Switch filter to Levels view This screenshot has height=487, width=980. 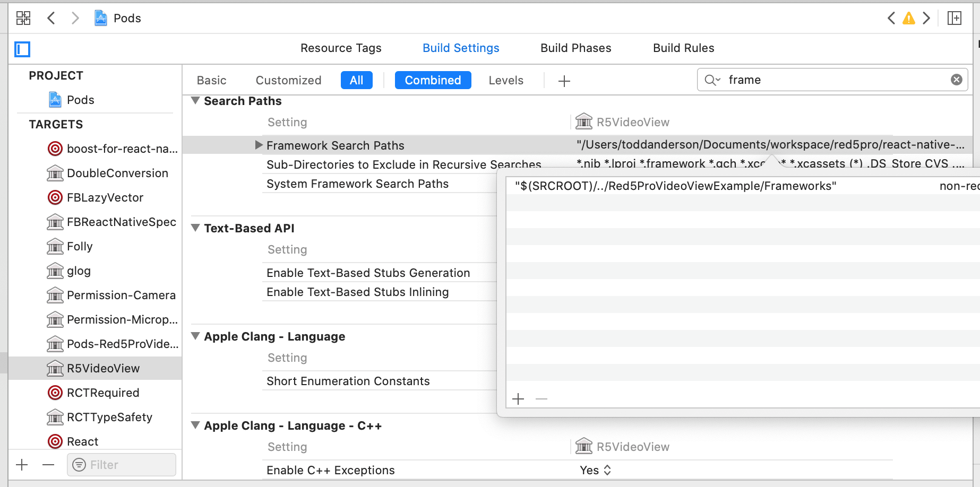click(505, 80)
